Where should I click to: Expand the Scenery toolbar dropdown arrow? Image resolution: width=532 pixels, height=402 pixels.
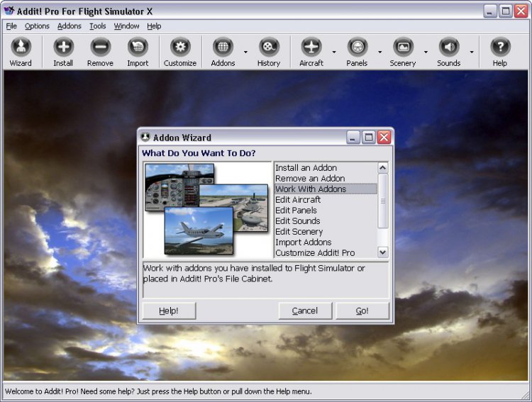(x=426, y=52)
